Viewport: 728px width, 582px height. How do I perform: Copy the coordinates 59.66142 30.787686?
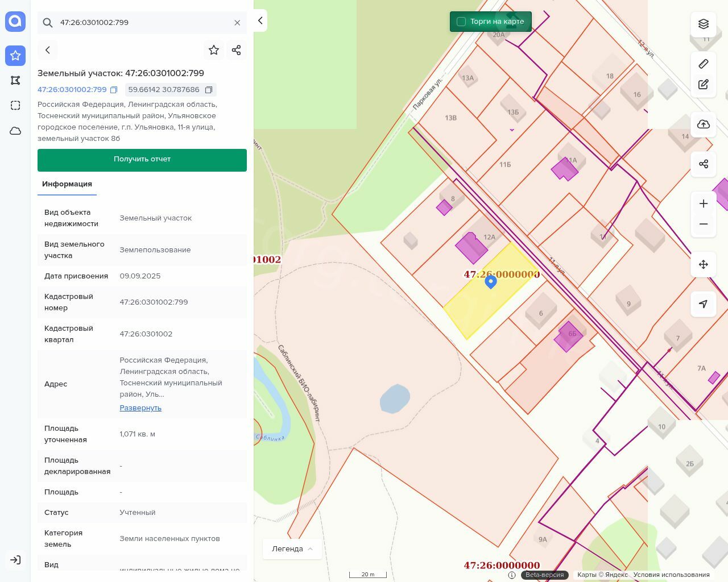(x=209, y=90)
